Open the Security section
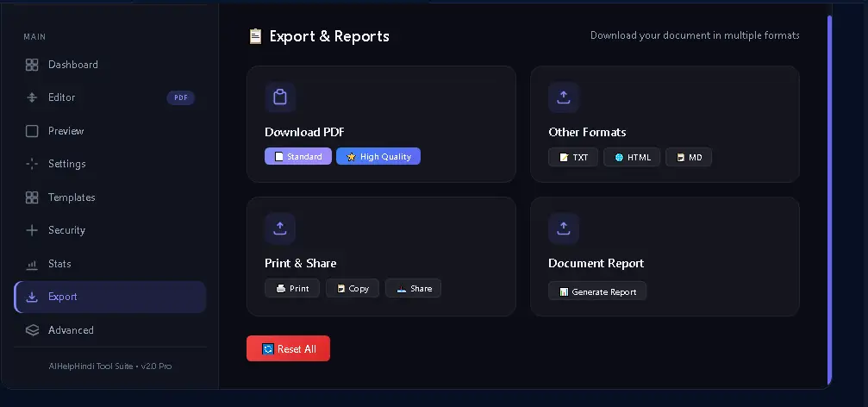 [110, 230]
